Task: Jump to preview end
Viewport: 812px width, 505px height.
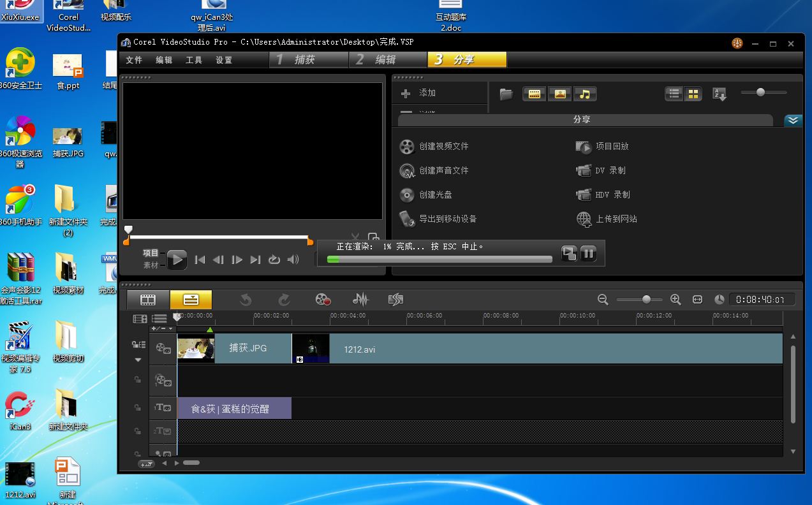Action: tap(255, 260)
